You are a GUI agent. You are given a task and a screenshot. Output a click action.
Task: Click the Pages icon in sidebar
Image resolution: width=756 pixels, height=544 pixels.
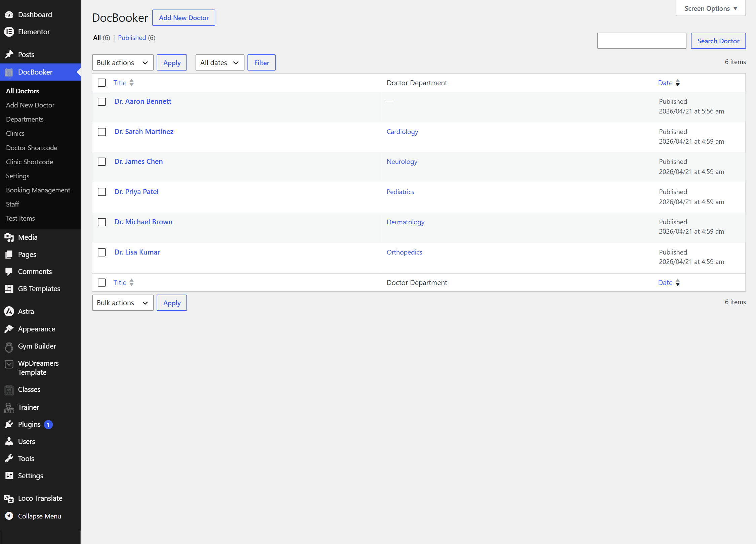pyautogui.click(x=9, y=254)
